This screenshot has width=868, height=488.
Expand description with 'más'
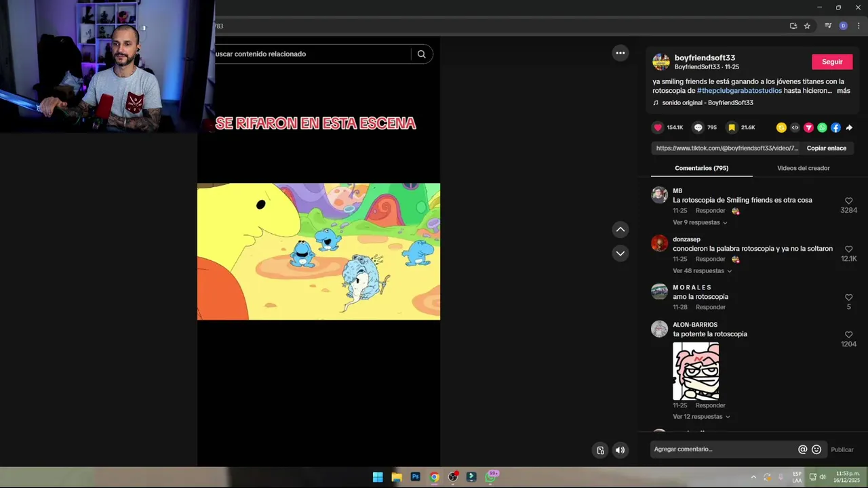[x=843, y=91]
